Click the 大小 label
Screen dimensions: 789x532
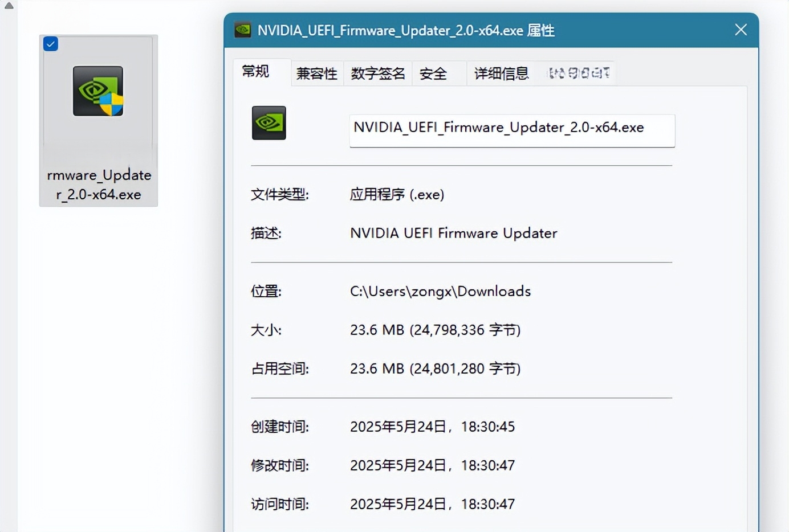[266, 330]
